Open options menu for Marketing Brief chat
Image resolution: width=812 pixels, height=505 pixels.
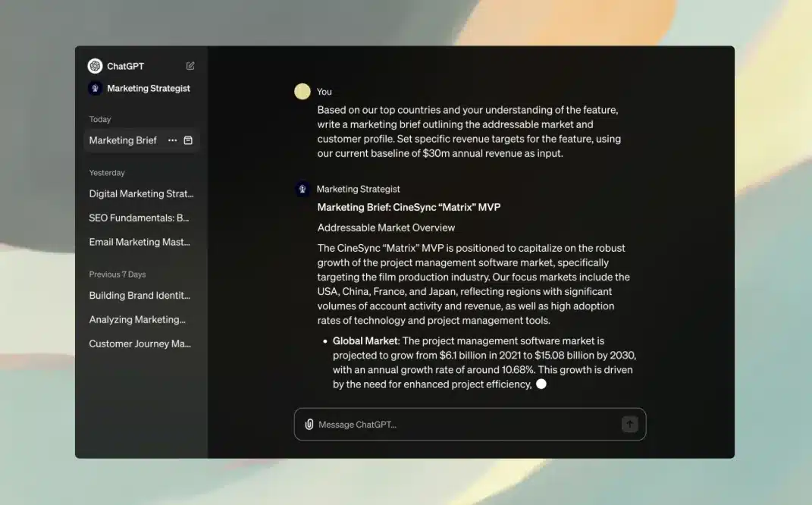point(173,140)
